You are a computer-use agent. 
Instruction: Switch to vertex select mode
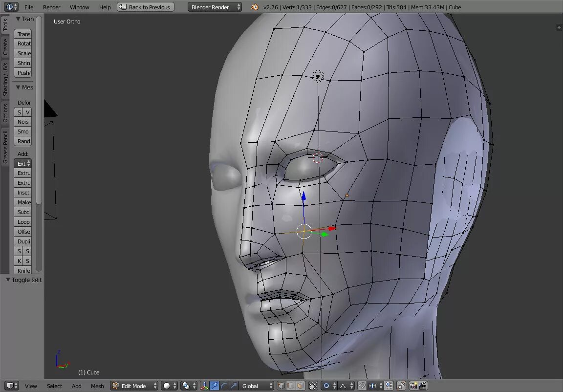pyautogui.click(x=281, y=386)
